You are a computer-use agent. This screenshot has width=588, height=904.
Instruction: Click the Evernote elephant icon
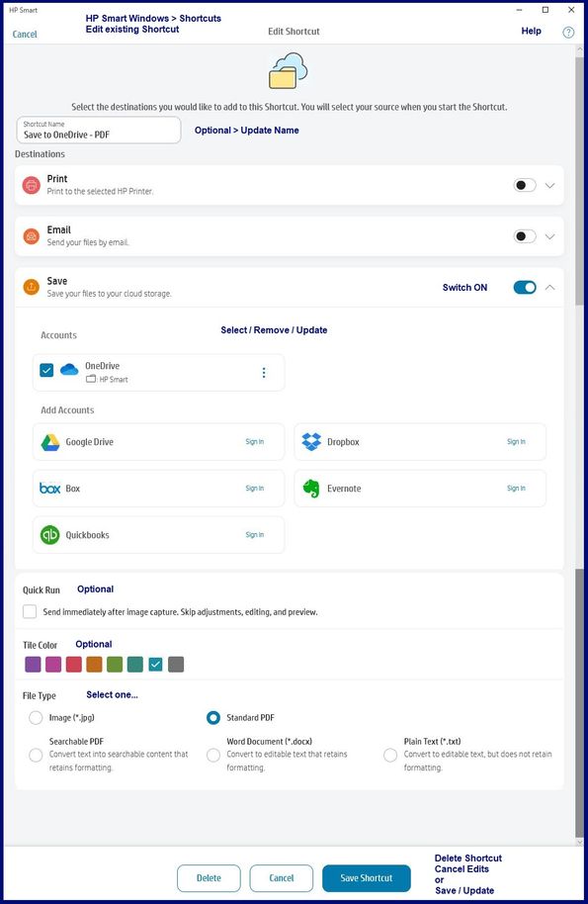(x=311, y=489)
